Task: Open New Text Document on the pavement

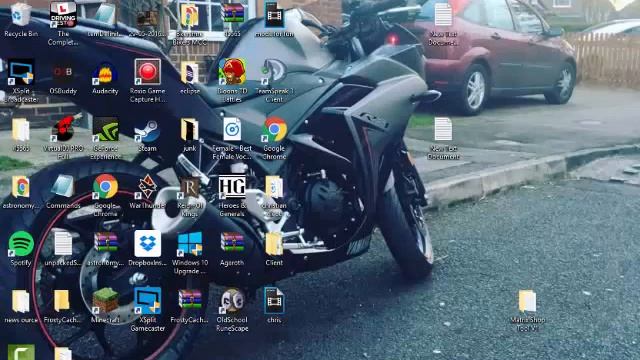Action: click(443, 130)
